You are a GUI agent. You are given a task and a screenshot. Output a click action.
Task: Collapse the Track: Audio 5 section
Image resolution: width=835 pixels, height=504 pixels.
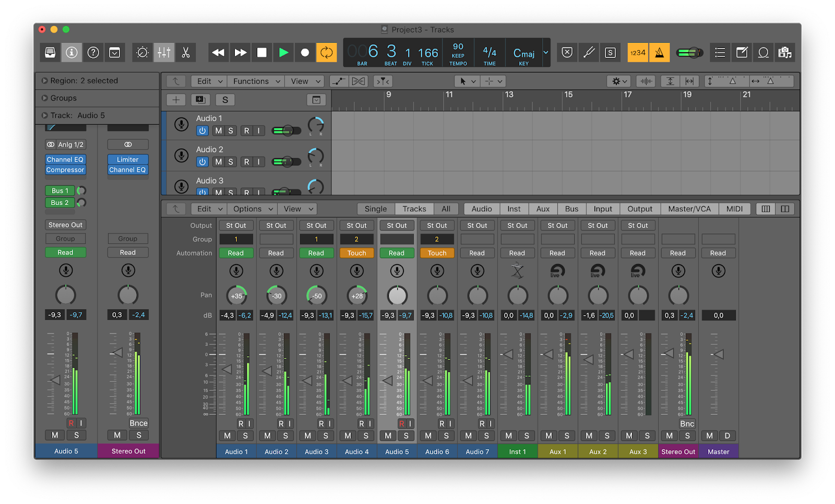[45, 115]
